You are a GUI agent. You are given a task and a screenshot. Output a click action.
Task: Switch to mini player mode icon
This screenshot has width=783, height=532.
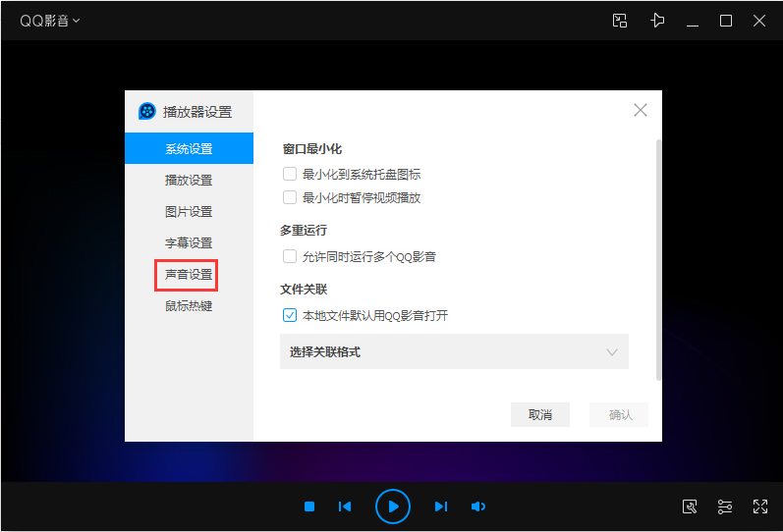coord(620,21)
